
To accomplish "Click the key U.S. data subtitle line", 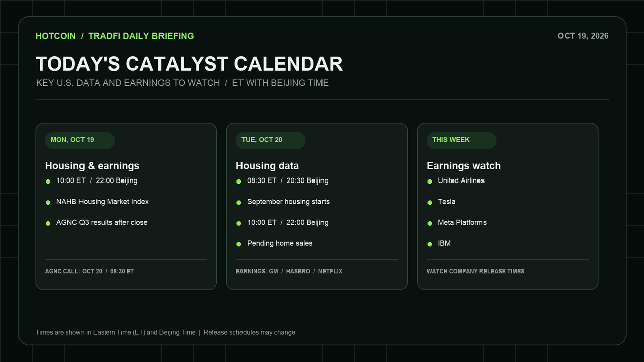I will [182, 83].
